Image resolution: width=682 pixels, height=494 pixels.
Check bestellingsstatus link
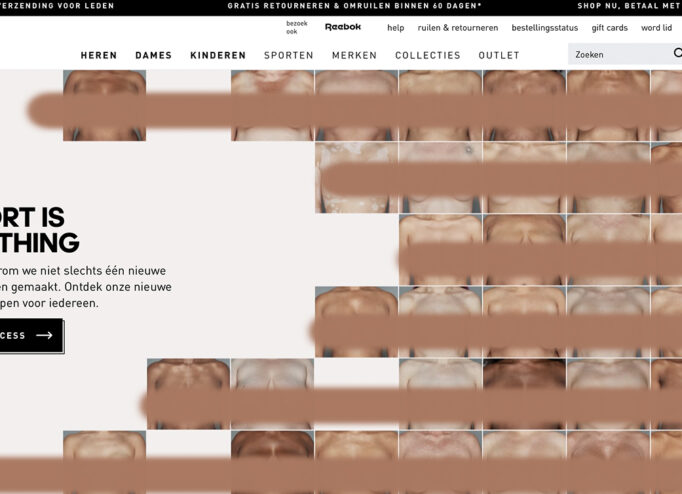(544, 28)
